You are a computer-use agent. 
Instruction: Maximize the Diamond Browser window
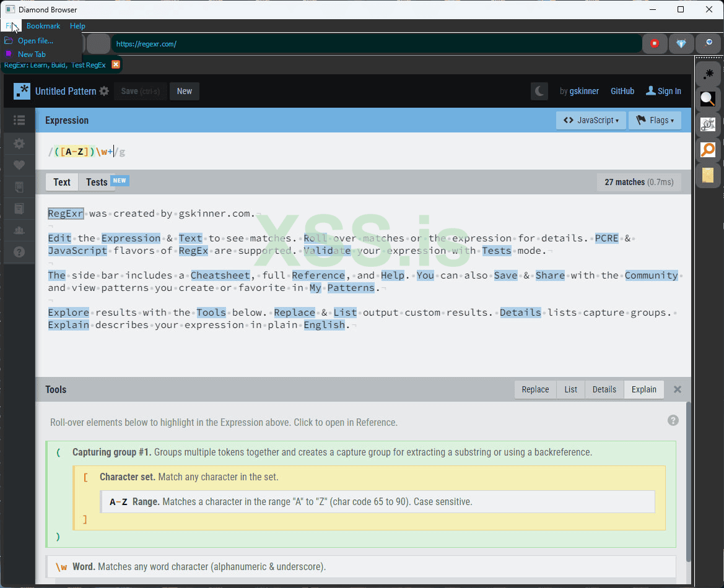coord(681,9)
